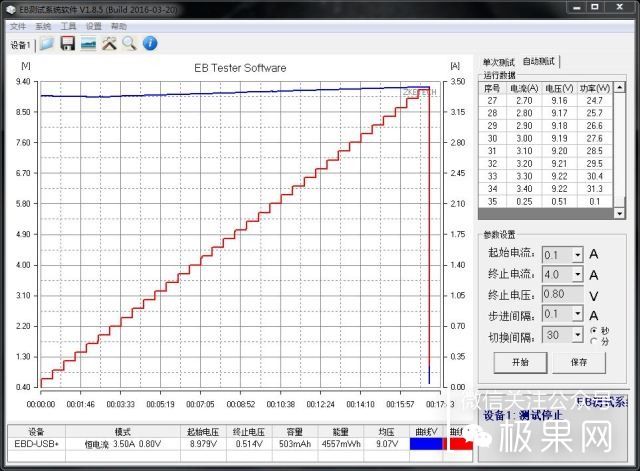Click the 4557mWh energy value
Image resolution: width=640 pixels, height=471 pixels.
341,444
